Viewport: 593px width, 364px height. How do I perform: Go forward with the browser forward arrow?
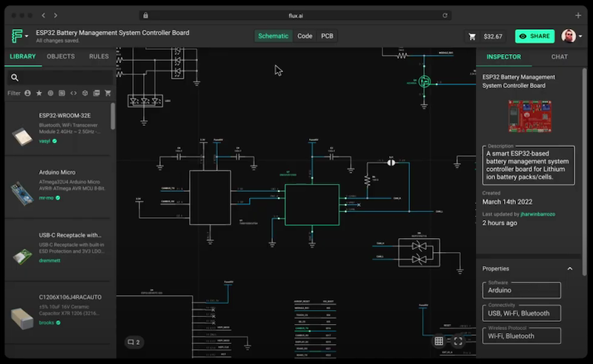(x=56, y=16)
